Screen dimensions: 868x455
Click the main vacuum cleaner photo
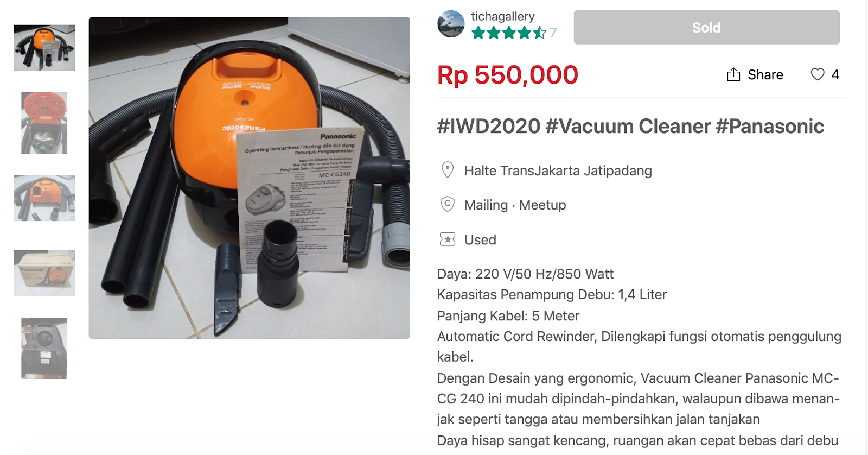pyautogui.click(x=249, y=178)
